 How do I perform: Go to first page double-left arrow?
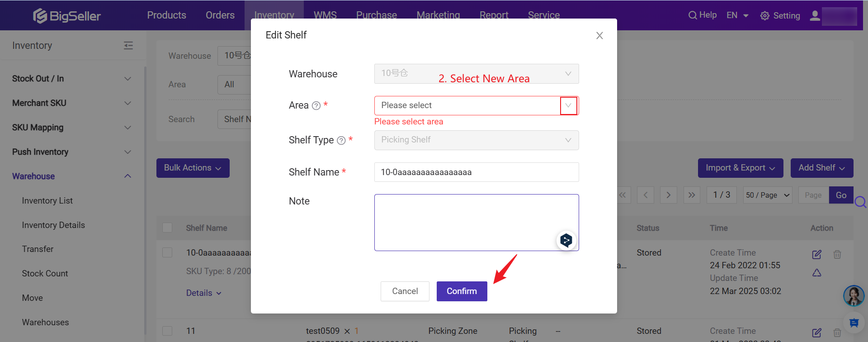(623, 195)
